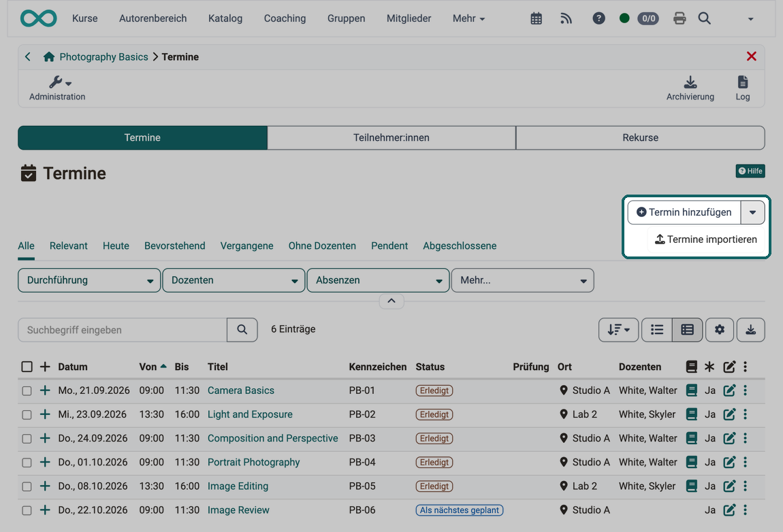Viewport: 783px width, 532px height.
Task: Expand the Mehr... filter dropdown
Action: pyautogui.click(x=522, y=280)
